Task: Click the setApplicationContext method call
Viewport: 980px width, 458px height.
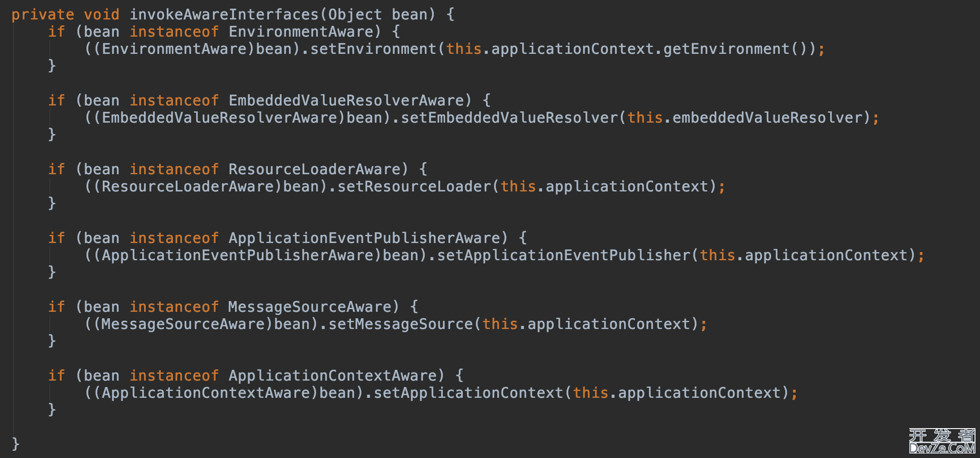Action: [x=469, y=393]
